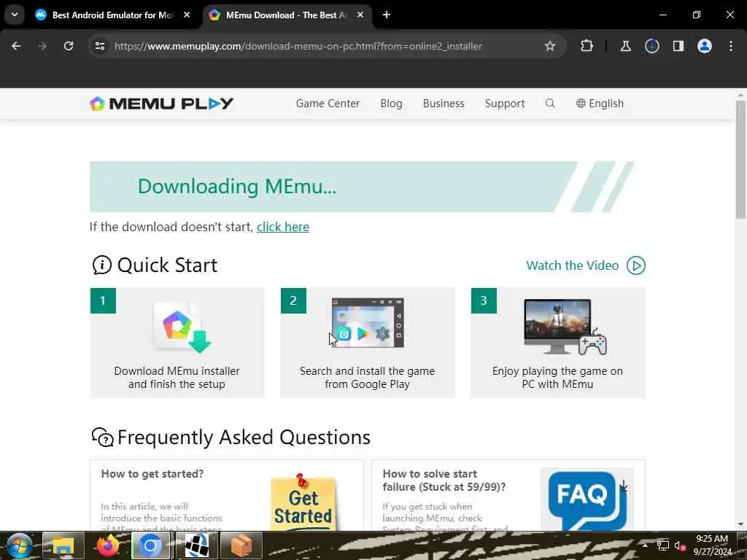Click the Watch the Video link
747x560 pixels.
[x=572, y=265]
